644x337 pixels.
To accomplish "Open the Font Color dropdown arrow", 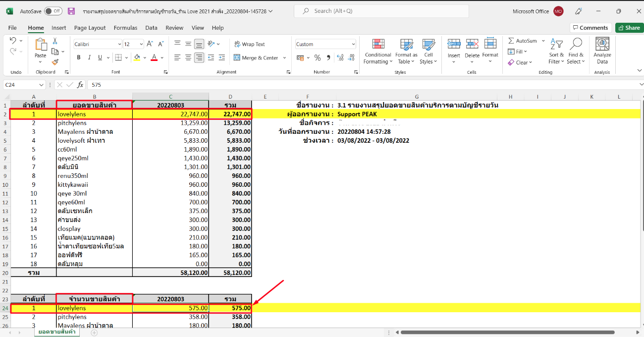I will pyautogui.click(x=162, y=58).
